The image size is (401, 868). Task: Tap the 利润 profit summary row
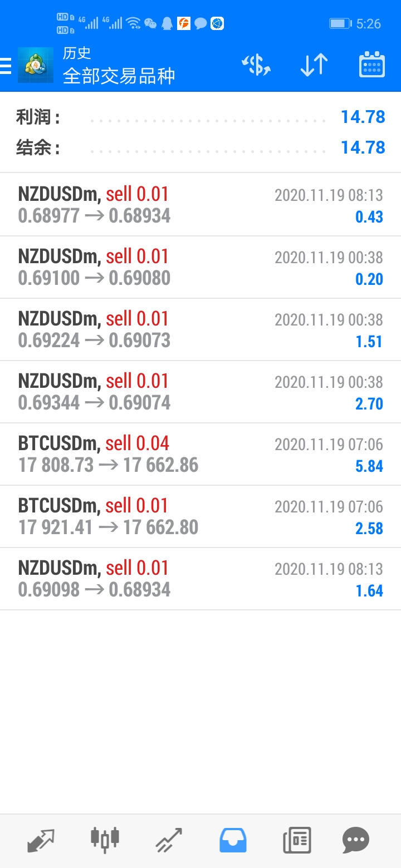click(200, 117)
